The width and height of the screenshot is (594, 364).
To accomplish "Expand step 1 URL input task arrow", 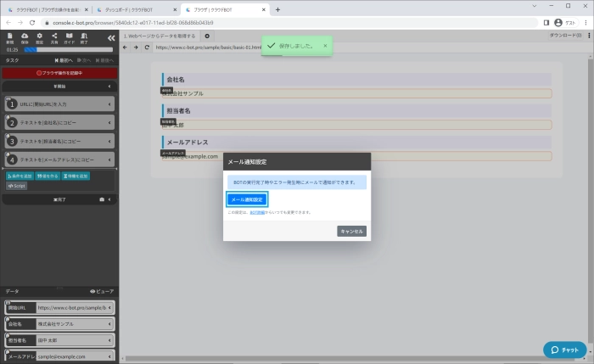I will 110,104.
